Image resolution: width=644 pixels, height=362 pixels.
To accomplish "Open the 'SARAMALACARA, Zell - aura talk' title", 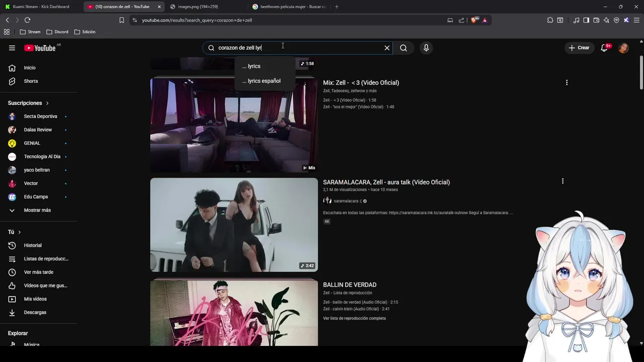I will pyautogui.click(x=386, y=182).
